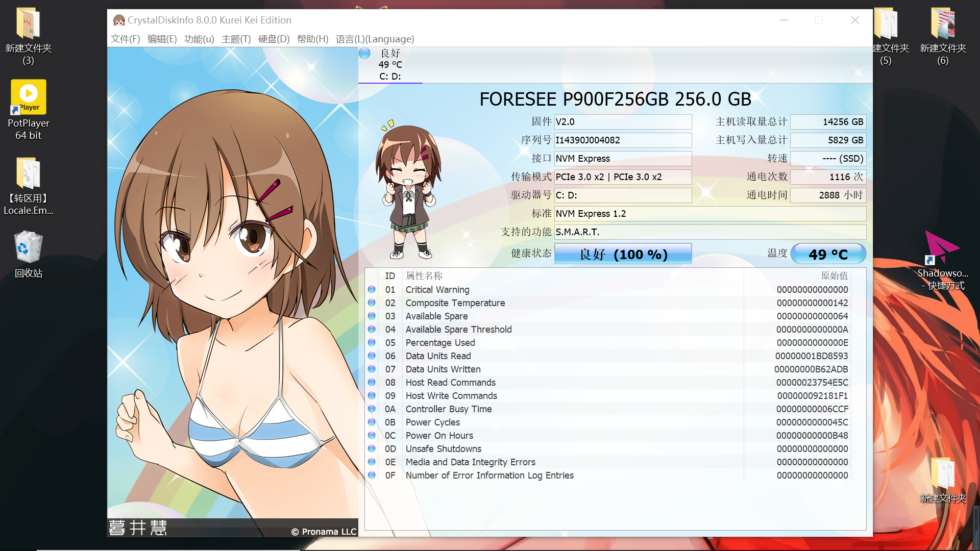
Task: Click the 标准 NVM Express 1.2 field
Action: (x=710, y=214)
